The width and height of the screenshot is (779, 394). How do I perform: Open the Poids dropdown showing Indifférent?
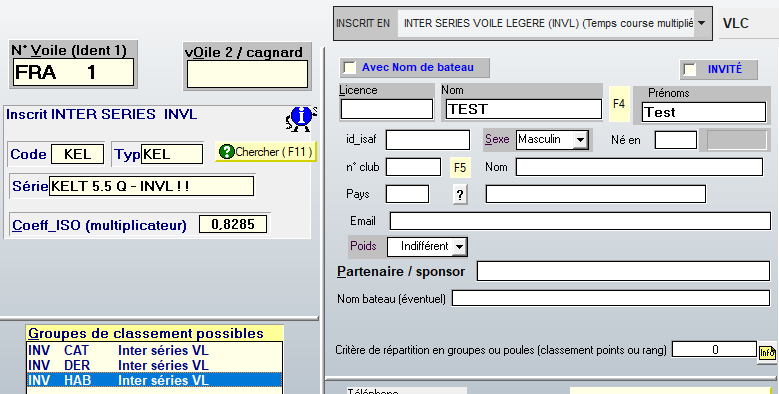point(460,246)
